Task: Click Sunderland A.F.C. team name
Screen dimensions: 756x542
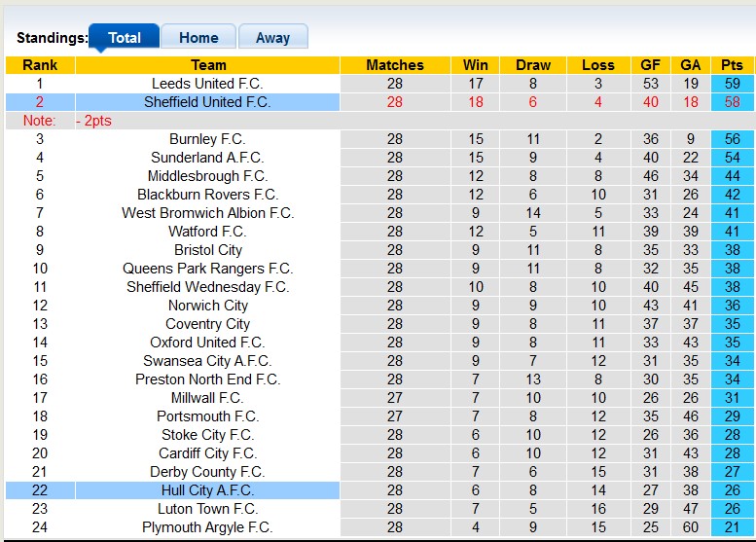Action: (x=207, y=158)
